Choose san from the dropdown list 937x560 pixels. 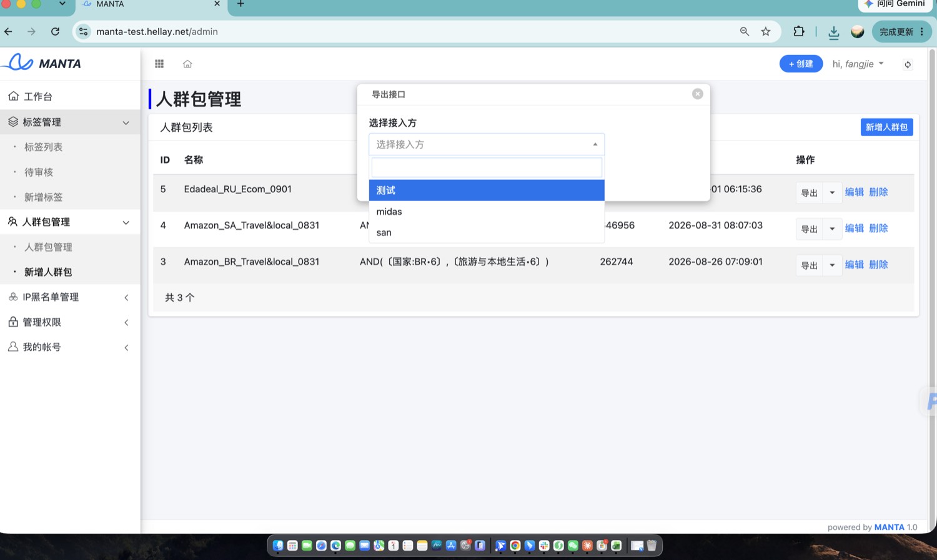[x=487, y=233]
